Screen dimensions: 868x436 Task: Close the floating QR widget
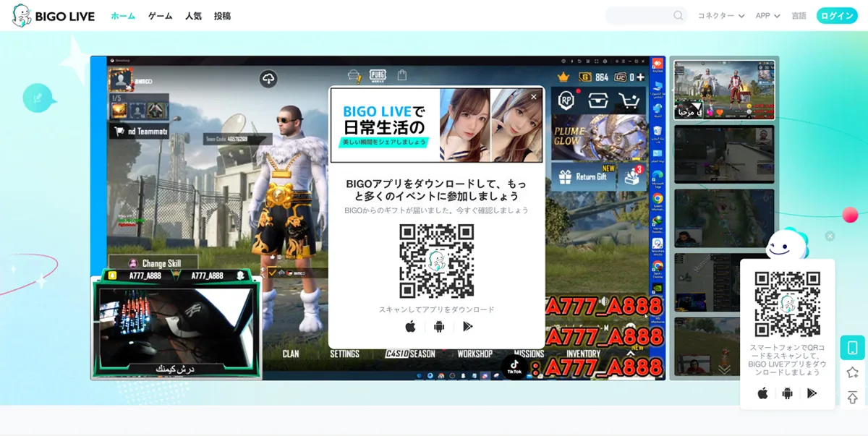[x=830, y=236]
